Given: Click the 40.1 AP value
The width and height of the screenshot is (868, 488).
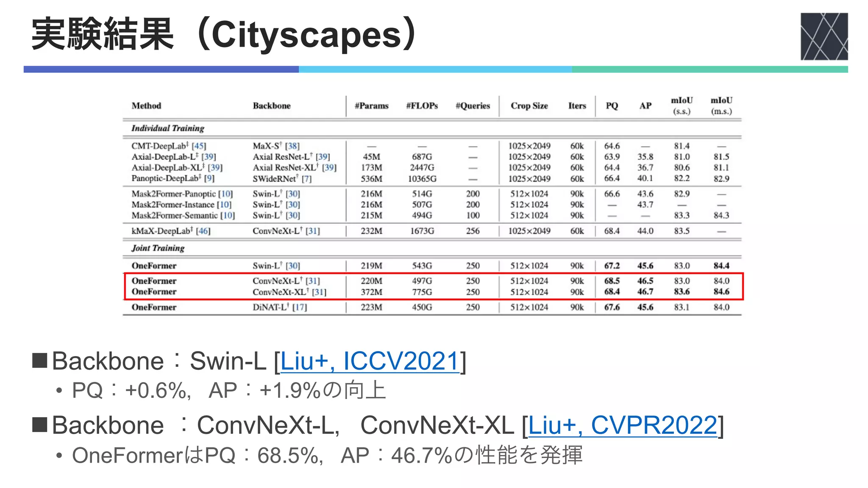Looking at the screenshot, I should (x=645, y=179).
